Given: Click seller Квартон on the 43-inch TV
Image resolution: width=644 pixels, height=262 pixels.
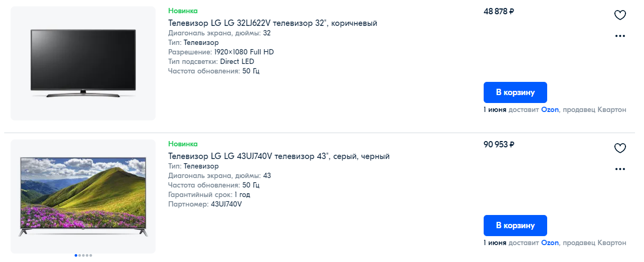Looking at the screenshot, I should pyautogui.click(x=610, y=243).
